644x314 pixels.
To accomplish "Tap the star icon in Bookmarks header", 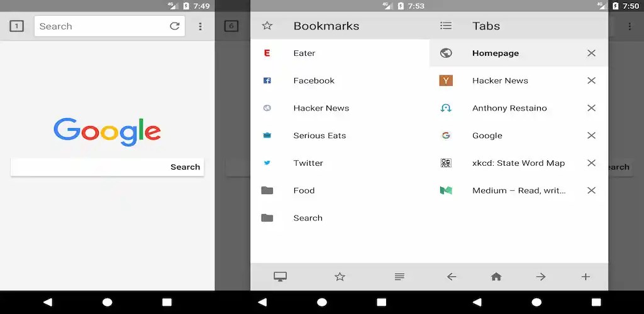I will click(267, 26).
